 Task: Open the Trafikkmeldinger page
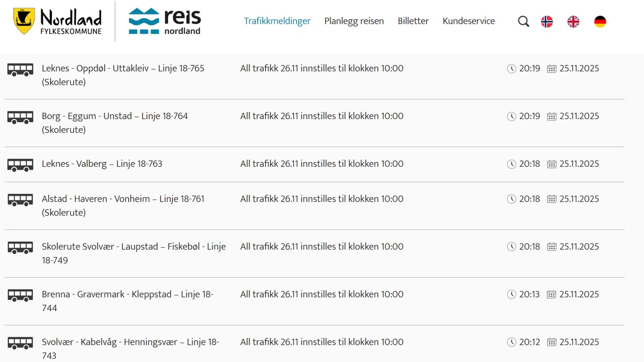tap(277, 21)
